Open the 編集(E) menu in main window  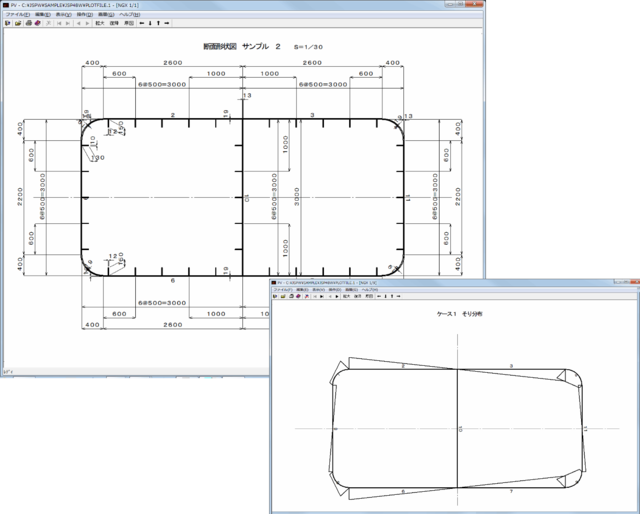(x=41, y=14)
